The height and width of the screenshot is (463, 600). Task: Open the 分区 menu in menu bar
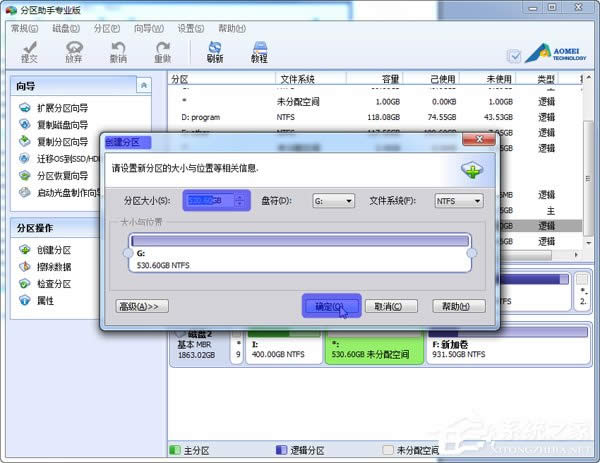click(x=105, y=29)
